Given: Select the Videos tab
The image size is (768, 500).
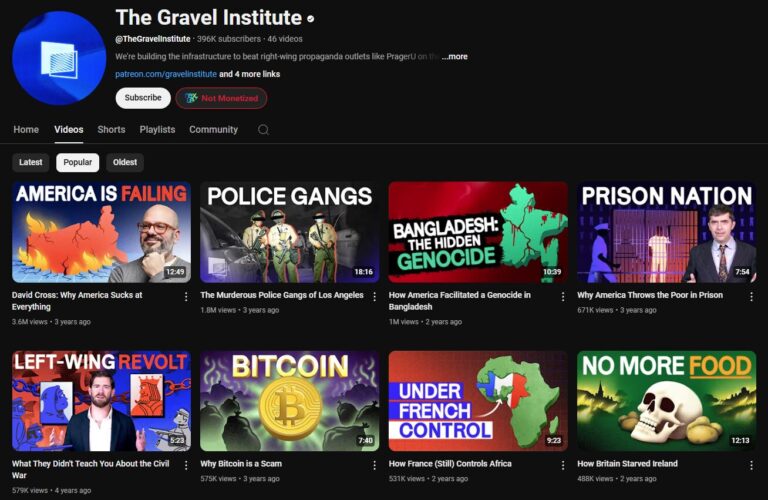Looking at the screenshot, I should coord(69,130).
